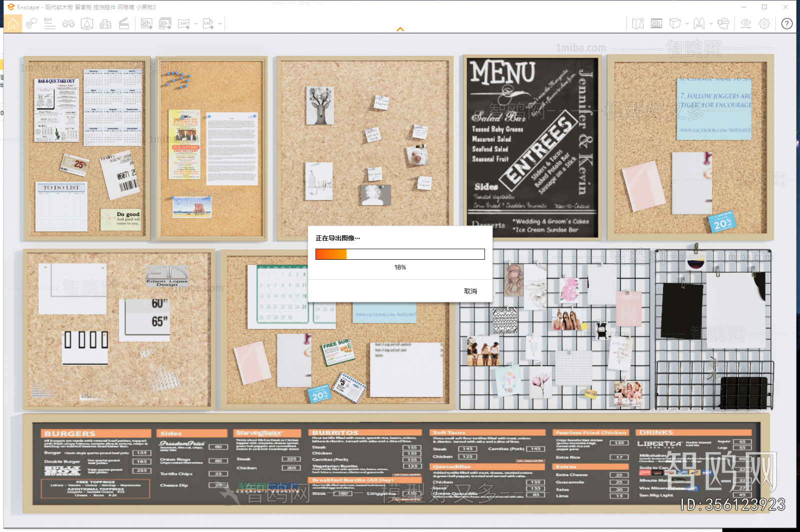
Task: Open the Asset Library buildings icon
Action: [x=105, y=23]
